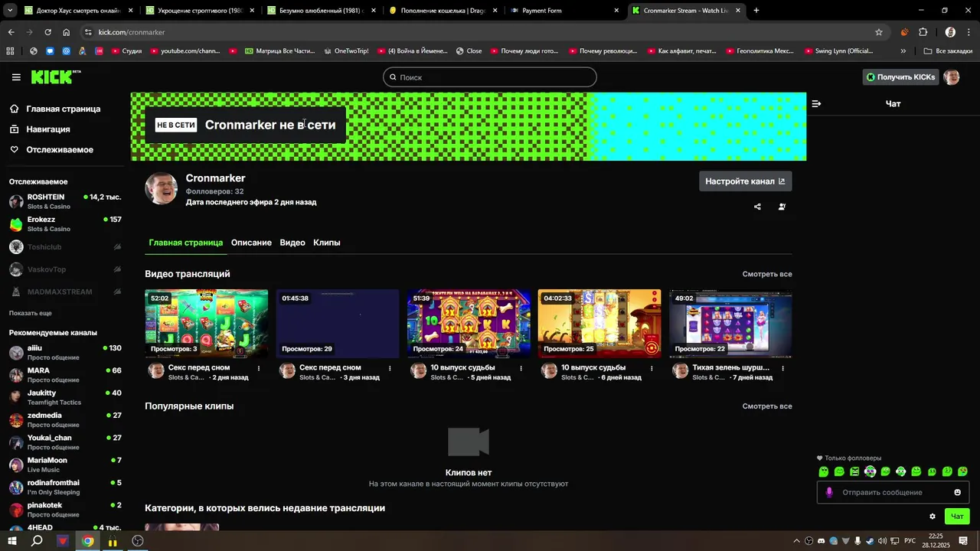Image resolution: width=980 pixels, height=551 pixels.
Task: Show hidden system tray icons
Action: (797, 541)
